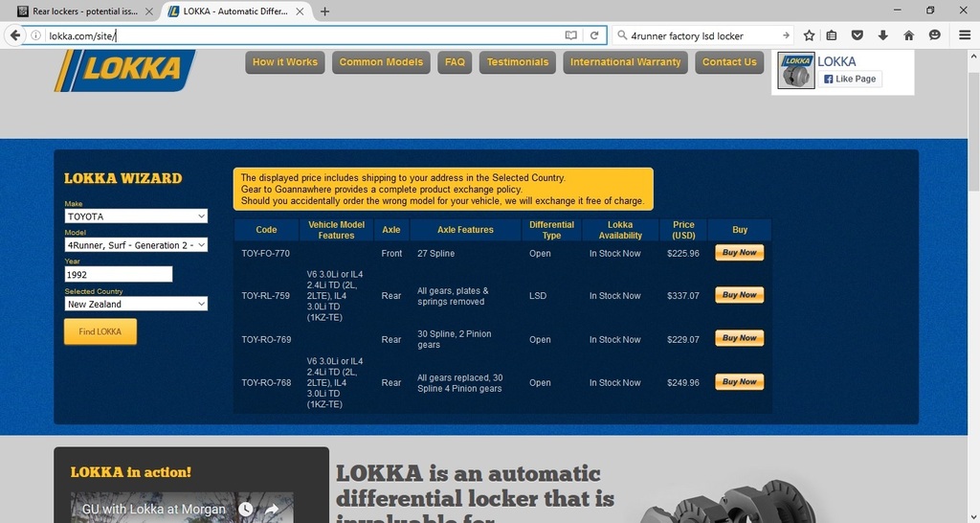Open the chat bubble toolbar icon

pyautogui.click(x=934, y=35)
